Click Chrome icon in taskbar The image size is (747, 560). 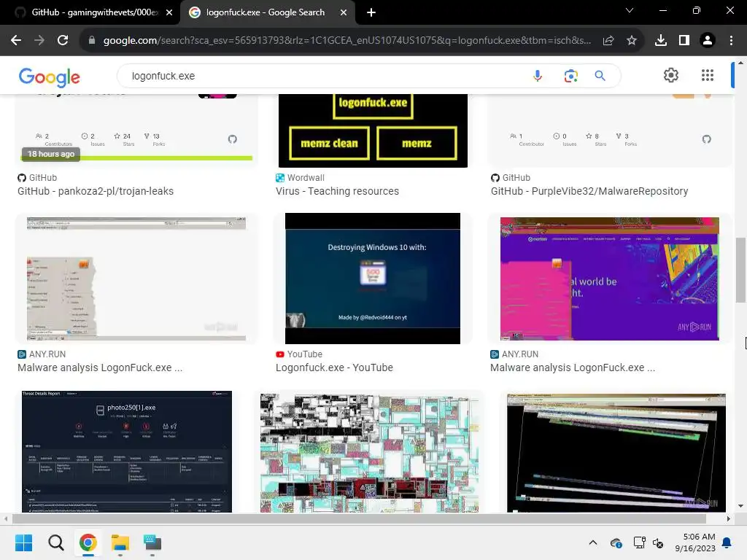pyautogui.click(x=88, y=542)
